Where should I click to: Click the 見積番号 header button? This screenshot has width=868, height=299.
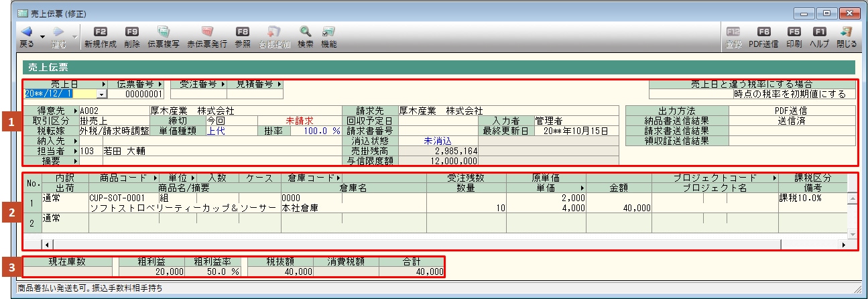click(x=254, y=84)
